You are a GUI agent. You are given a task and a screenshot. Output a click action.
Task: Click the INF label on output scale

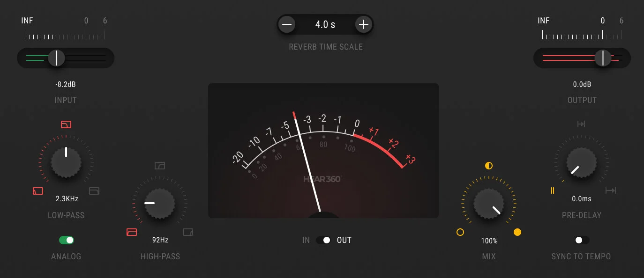(544, 21)
